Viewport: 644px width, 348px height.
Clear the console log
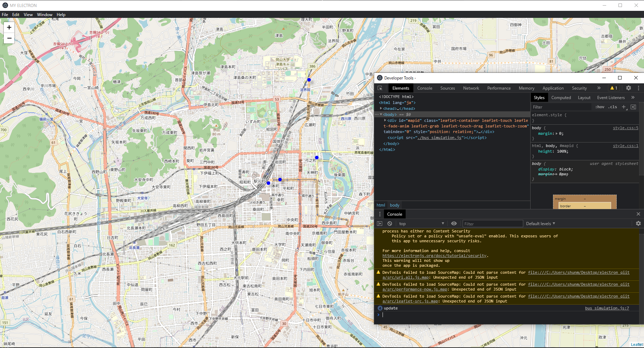(x=390, y=224)
